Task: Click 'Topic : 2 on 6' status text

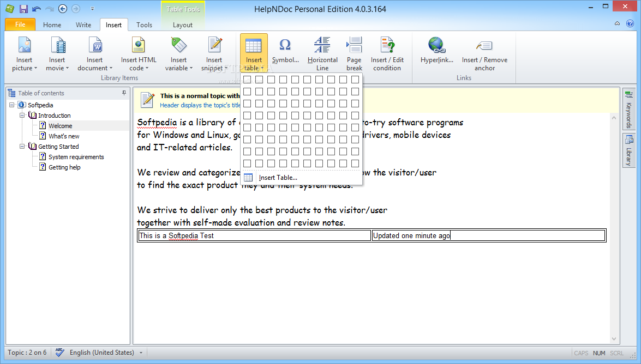Action: pos(27,353)
